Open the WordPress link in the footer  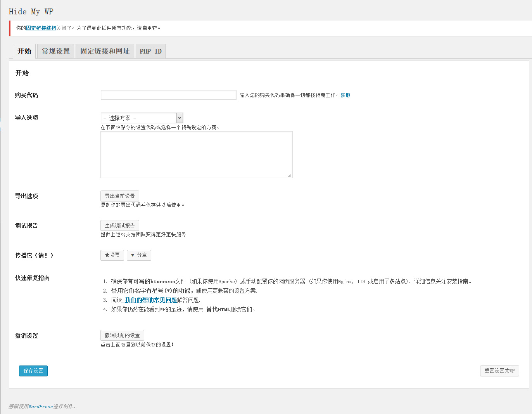pos(41,406)
